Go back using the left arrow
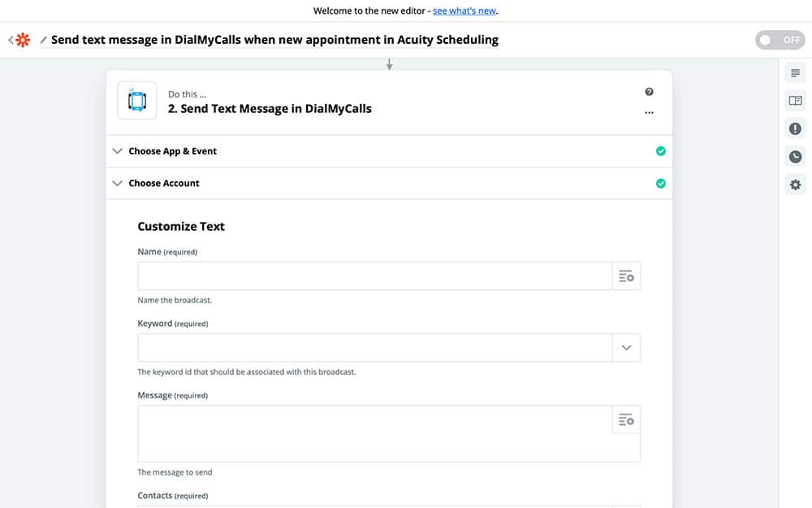 pos(11,40)
